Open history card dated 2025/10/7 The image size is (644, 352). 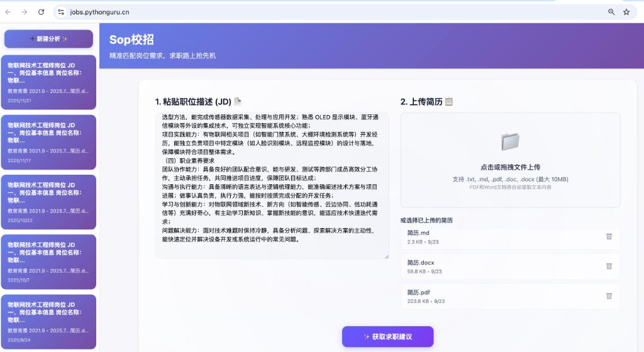pyautogui.click(x=48, y=261)
